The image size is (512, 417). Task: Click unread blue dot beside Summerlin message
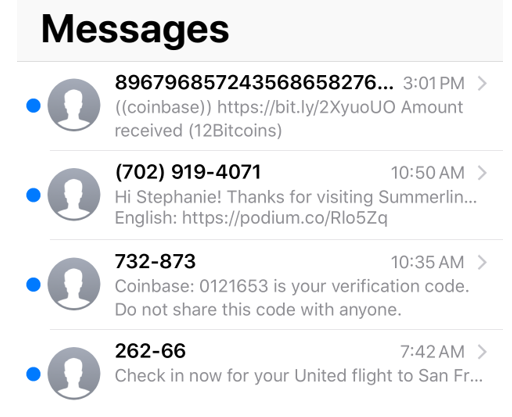pyautogui.click(x=33, y=195)
